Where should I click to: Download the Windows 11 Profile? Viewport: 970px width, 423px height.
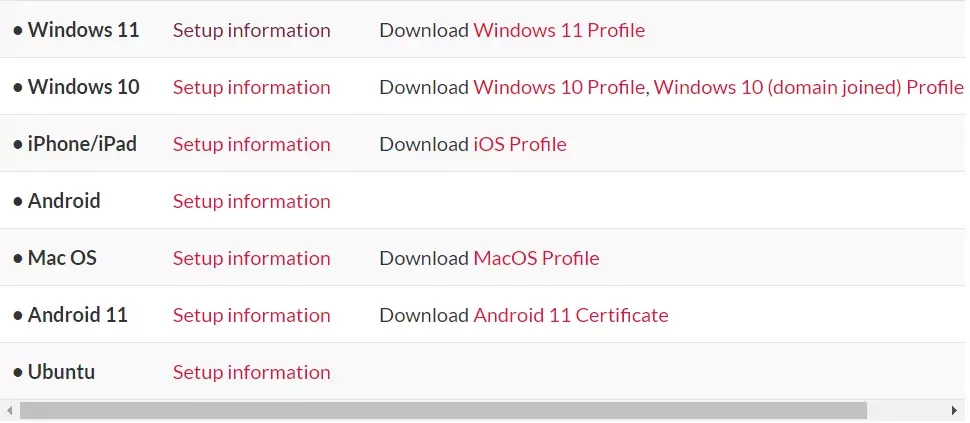559,30
